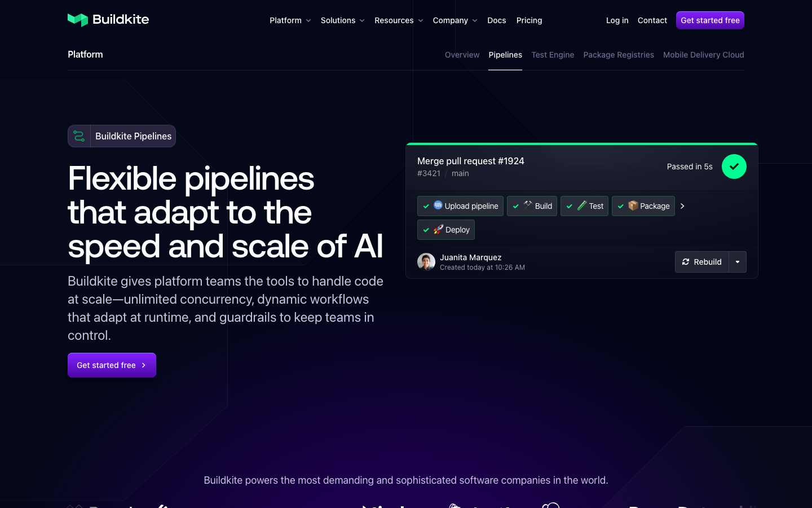Click the Upload pipeline step emoji icon
Screen dimensions: 812x508
[438, 205]
